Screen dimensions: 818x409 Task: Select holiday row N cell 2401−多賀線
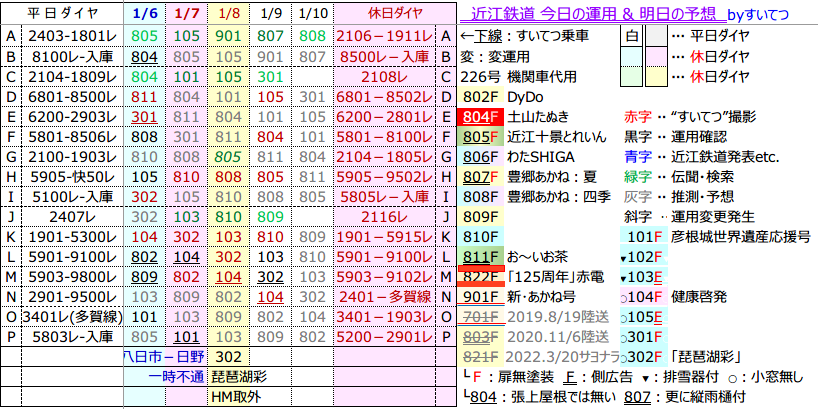tap(384, 297)
